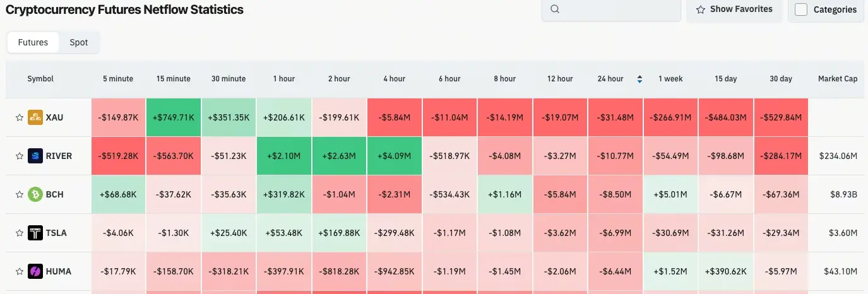The width and height of the screenshot is (868, 294).
Task: Click the $234.06M market cap value
Action: (838, 156)
